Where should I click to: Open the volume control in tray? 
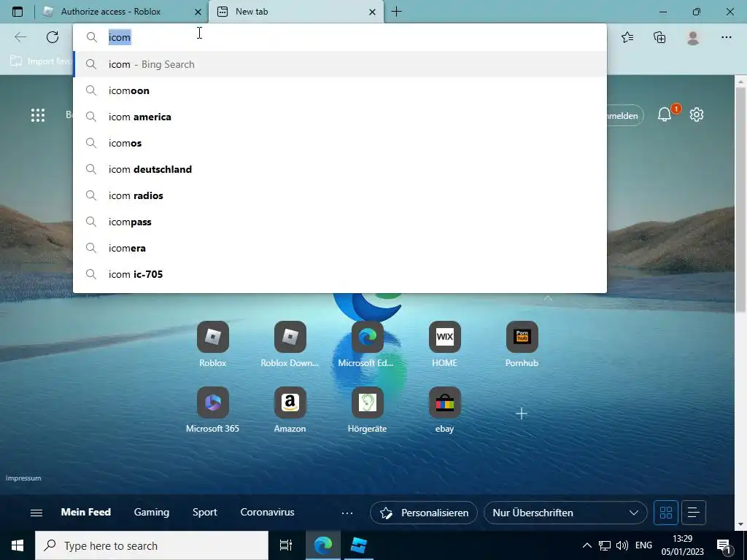click(x=622, y=545)
